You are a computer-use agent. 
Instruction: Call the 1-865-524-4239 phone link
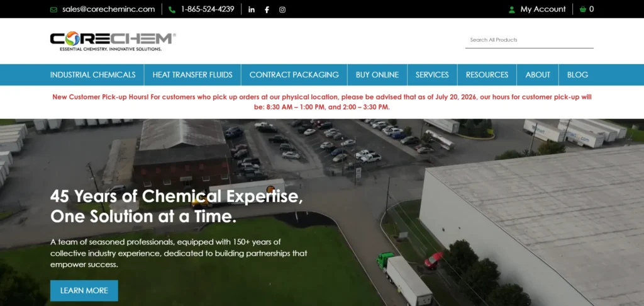click(208, 9)
